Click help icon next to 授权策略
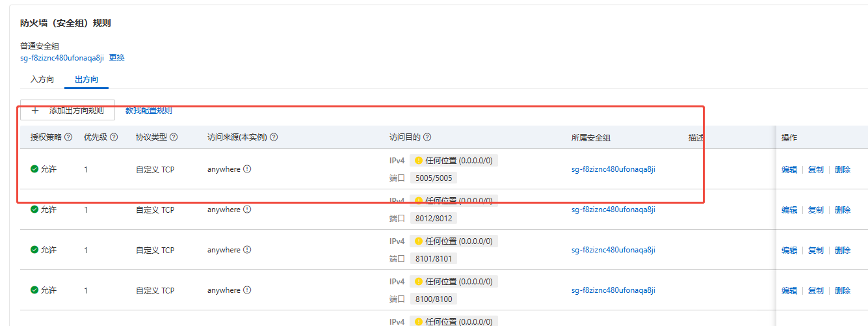 (x=68, y=137)
